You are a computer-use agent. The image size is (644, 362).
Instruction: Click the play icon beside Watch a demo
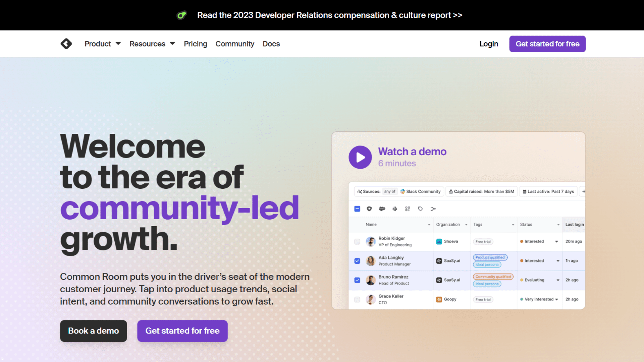click(360, 157)
